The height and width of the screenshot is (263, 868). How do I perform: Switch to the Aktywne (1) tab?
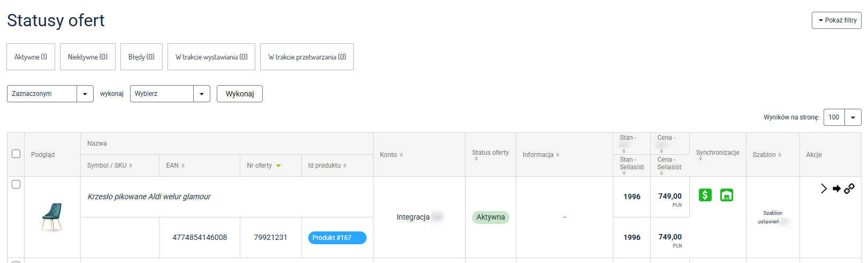point(31,57)
